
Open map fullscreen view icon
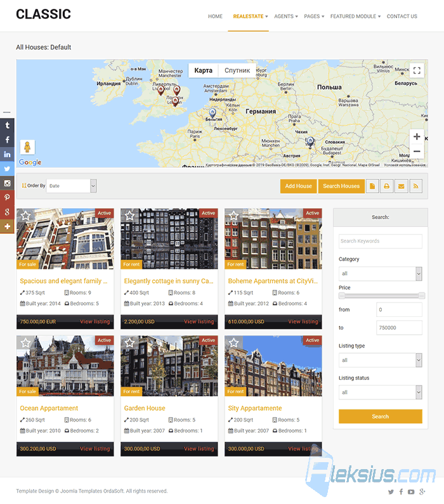pos(417,70)
